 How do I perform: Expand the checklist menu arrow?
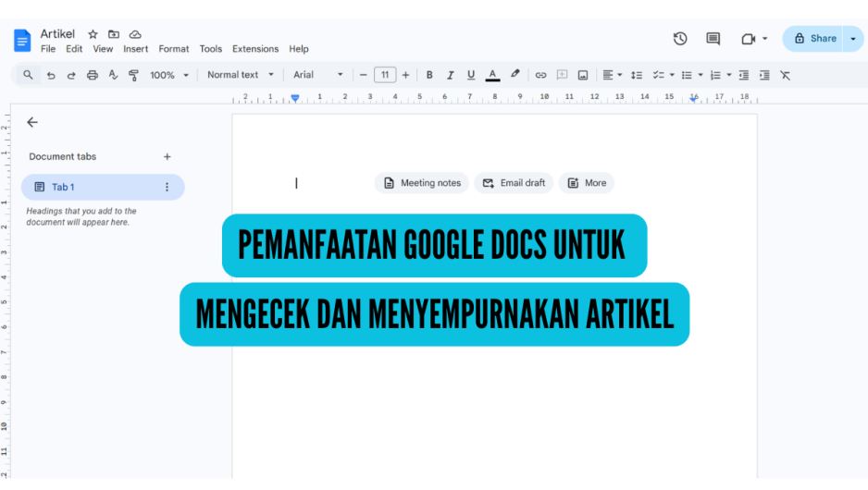[672, 75]
